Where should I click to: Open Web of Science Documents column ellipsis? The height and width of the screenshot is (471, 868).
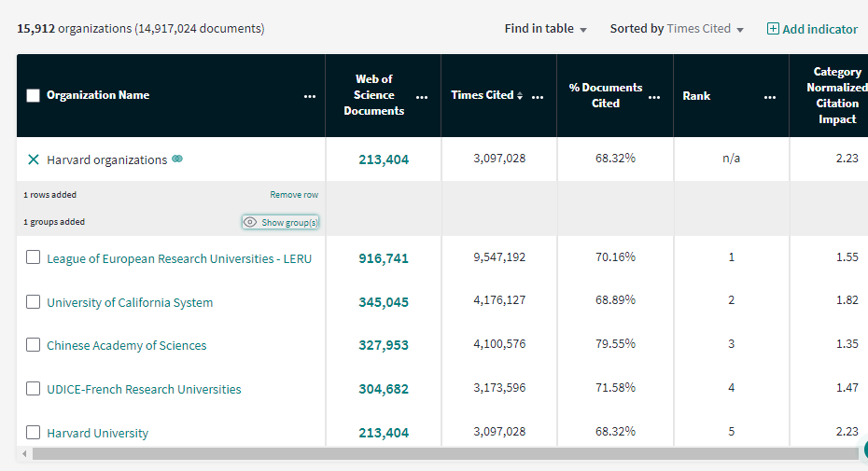[422, 96]
